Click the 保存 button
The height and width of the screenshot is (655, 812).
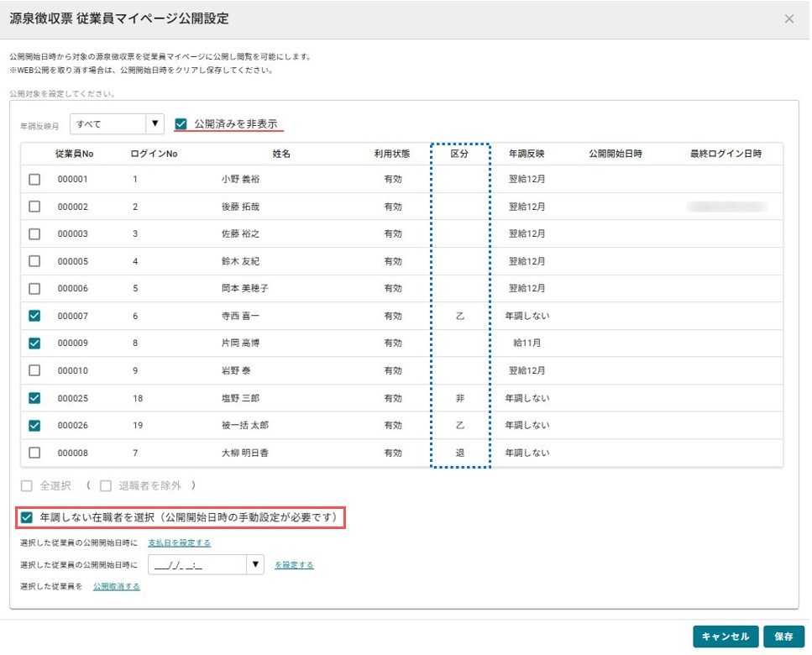(x=783, y=637)
